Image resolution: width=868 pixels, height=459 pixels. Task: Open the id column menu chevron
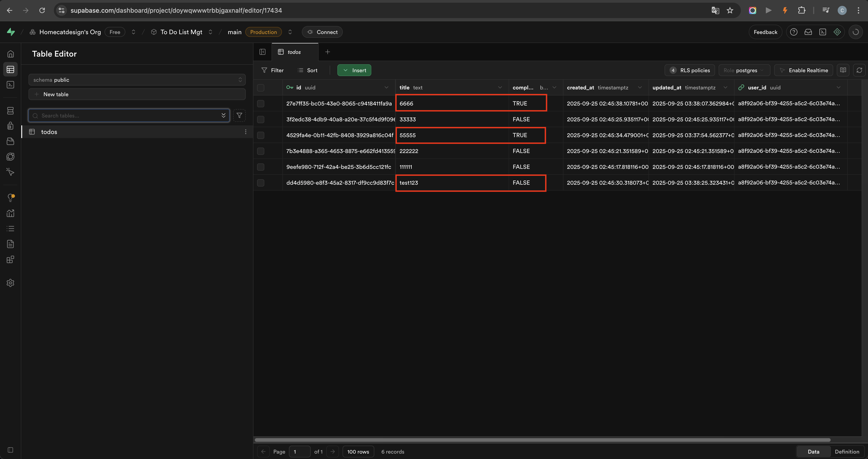[386, 88]
